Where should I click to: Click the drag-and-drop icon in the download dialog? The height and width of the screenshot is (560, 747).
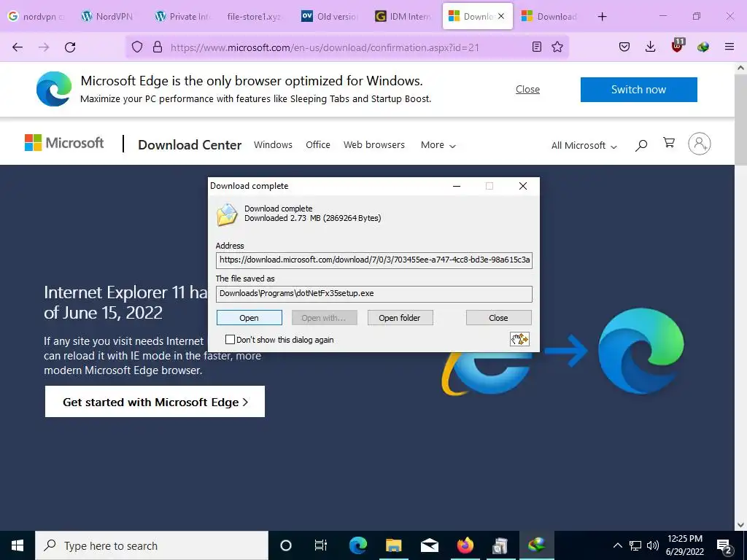(519, 339)
